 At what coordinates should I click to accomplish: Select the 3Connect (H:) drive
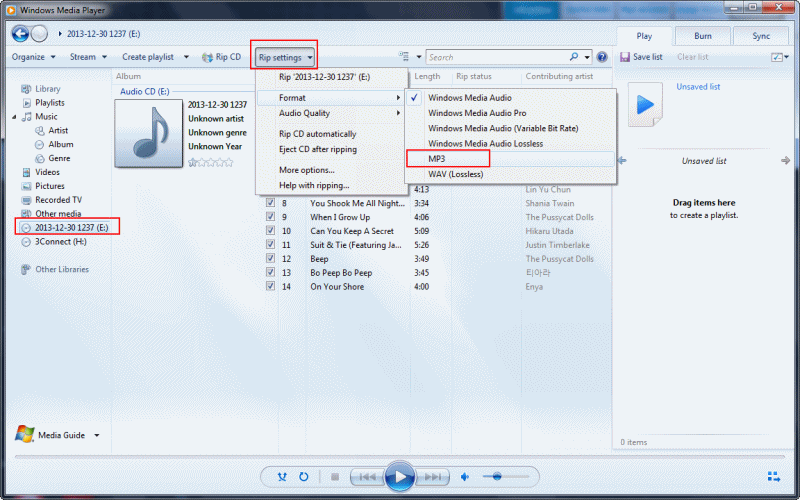tap(60, 241)
